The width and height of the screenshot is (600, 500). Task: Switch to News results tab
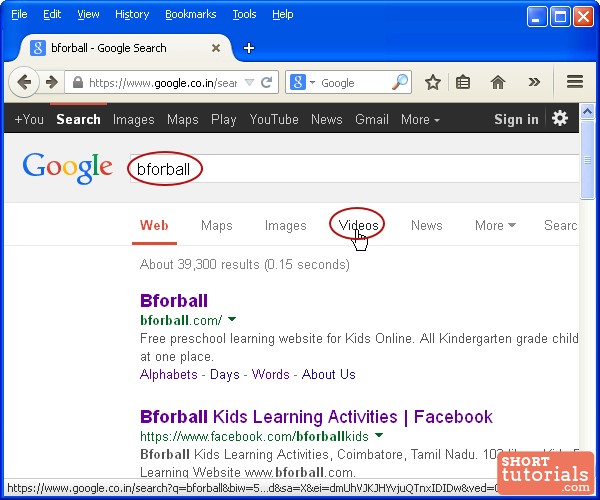[x=427, y=225]
